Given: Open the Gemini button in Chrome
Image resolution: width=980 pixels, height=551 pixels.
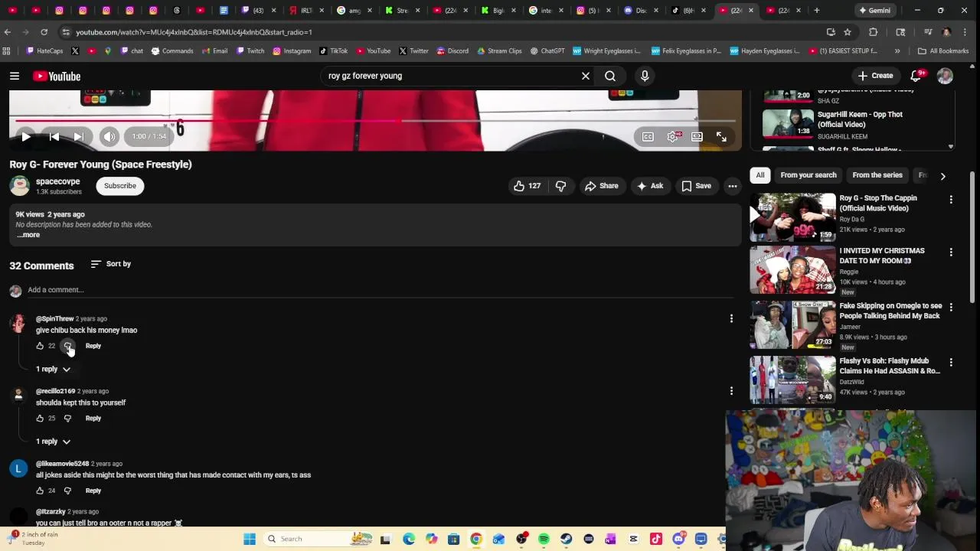Looking at the screenshot, I should tap(874, 11).
